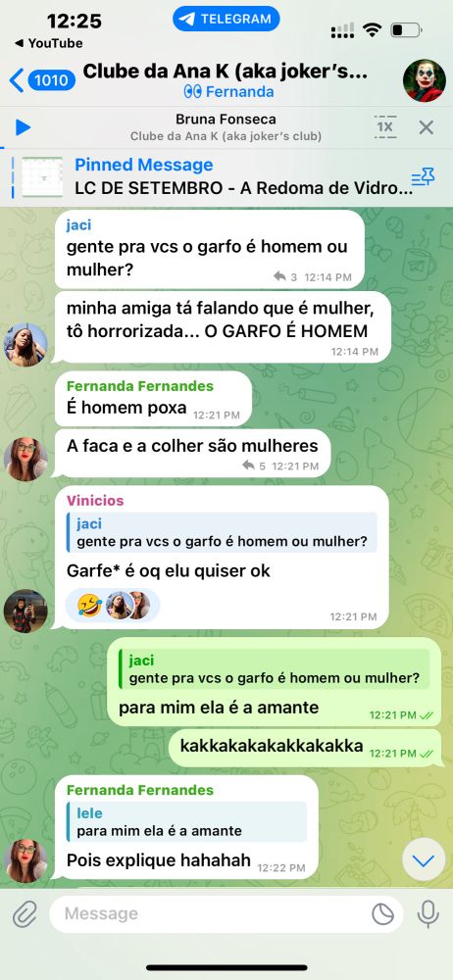Tap the back arrow with 1010 badge
Screen dimensions: 453x980
(x=42, y=80)
